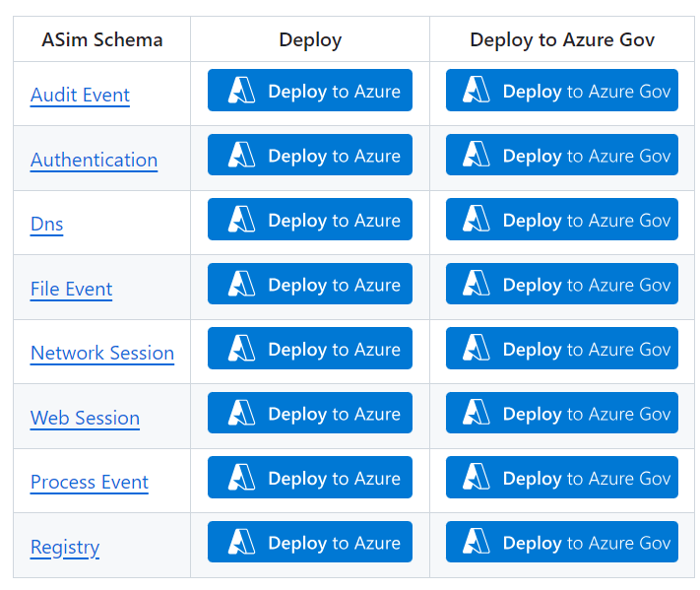The image size is (700, 590).
Task: Select the Deploy to Azure Gov header
Action: pos(562,40)
